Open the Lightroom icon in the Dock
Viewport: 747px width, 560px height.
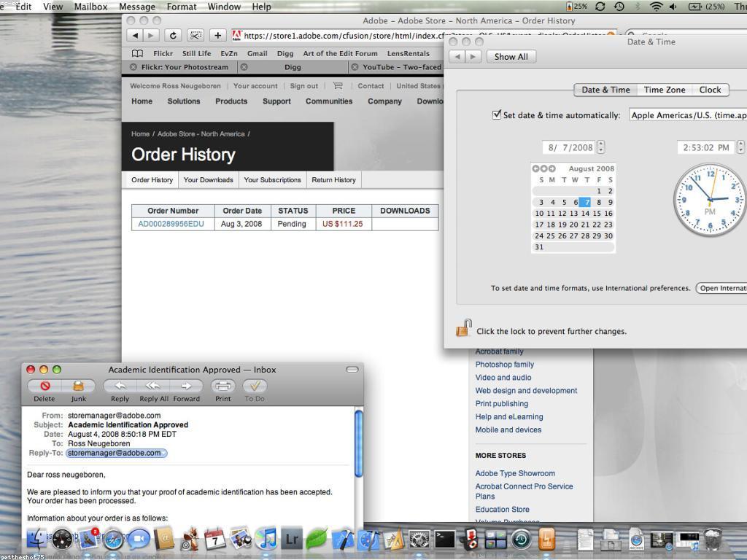click(x=292, y=538)
